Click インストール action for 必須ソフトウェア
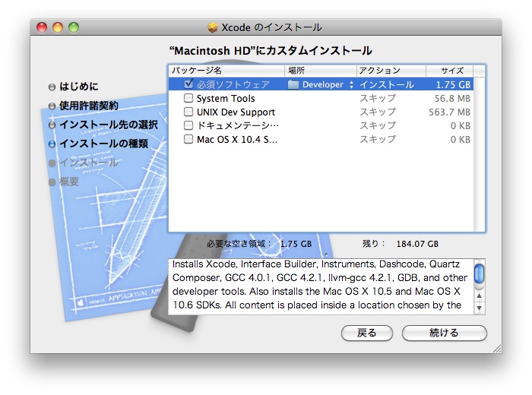The height and width of the screenshot is (395, 532). click(387, 85)
